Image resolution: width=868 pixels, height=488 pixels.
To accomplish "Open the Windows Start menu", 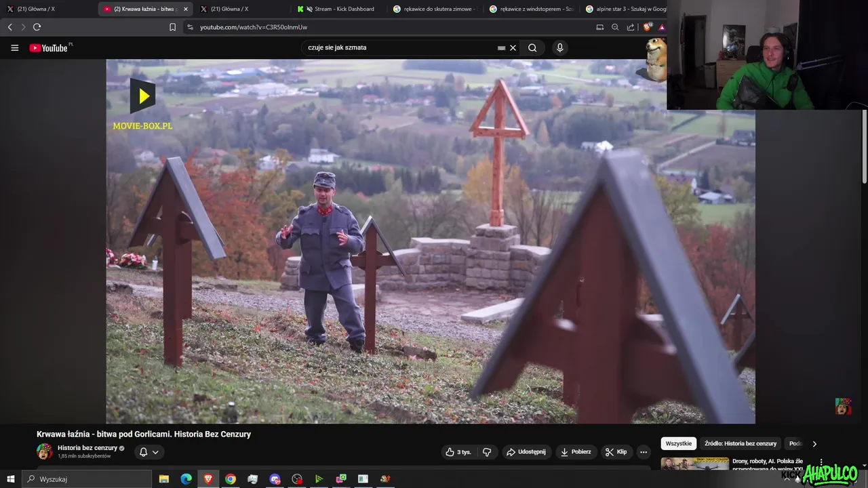I will pos(10,479).
